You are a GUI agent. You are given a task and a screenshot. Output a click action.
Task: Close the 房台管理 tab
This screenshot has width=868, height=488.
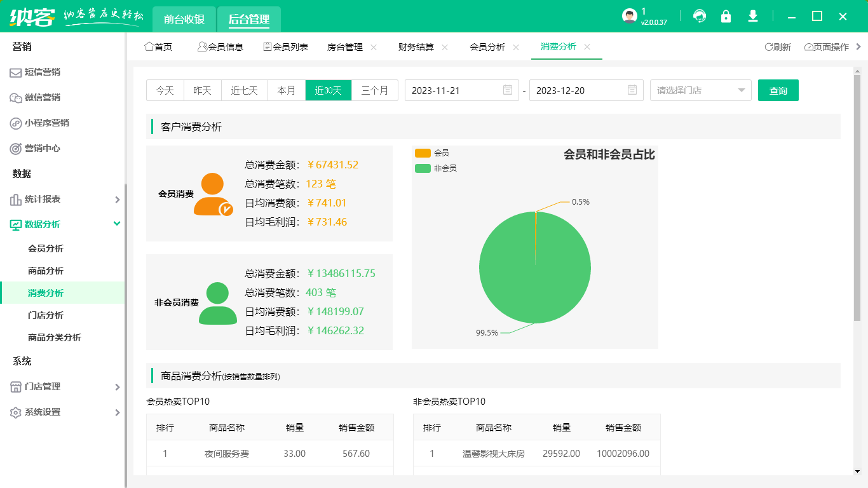point(374,47)
